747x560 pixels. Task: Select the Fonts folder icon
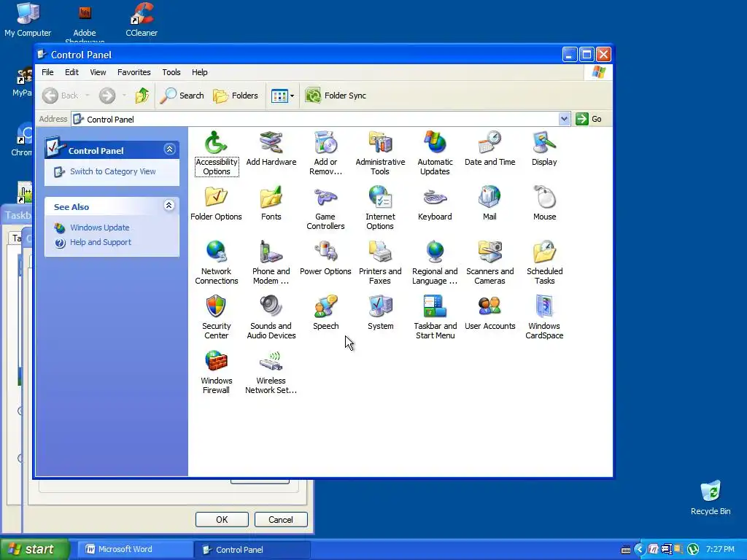pyautogui.click(x=271, y=203)
